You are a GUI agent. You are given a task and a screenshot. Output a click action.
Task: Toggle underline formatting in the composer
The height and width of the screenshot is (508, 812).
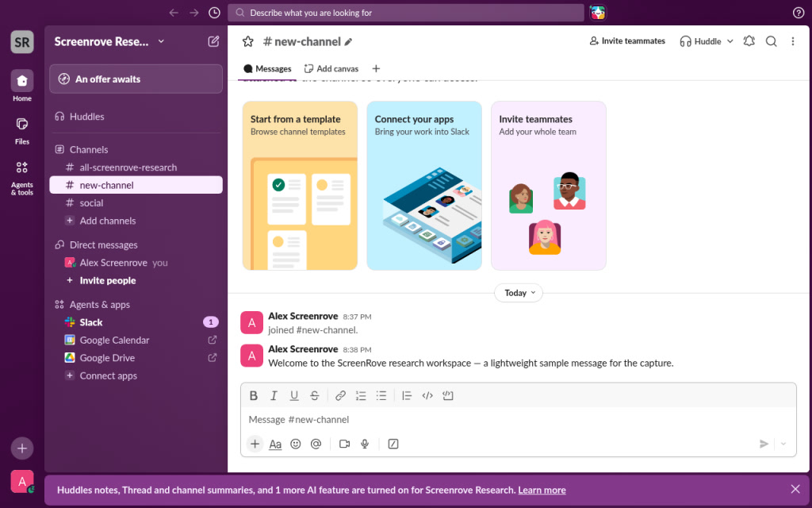coord(293,395)
